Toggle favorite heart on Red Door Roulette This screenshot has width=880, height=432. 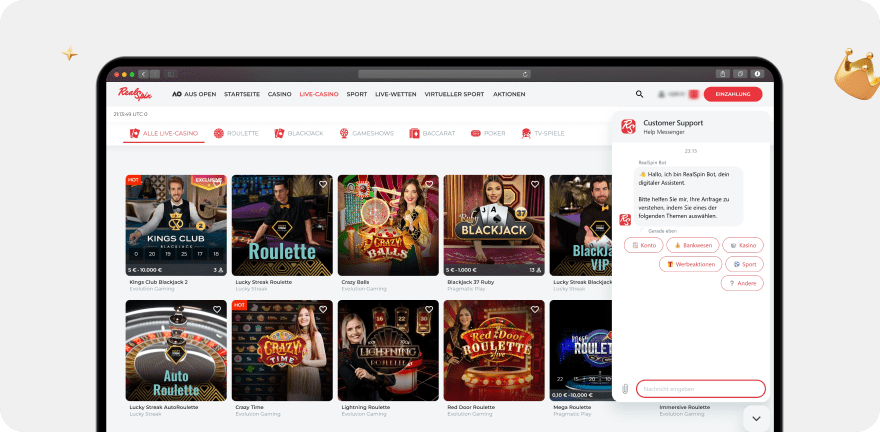point(535,309)
